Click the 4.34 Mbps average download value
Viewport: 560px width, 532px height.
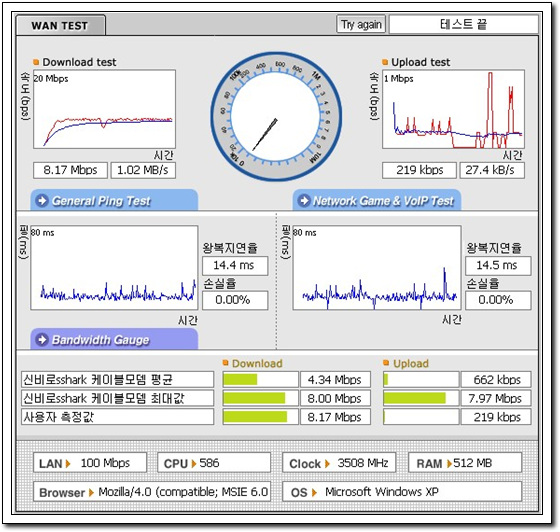click(335, 380)
